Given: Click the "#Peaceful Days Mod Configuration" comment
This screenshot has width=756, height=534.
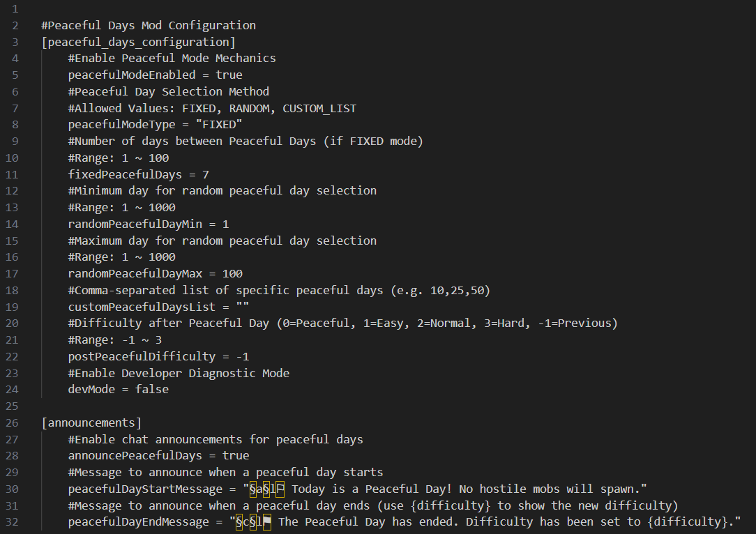Looking at the screenshot, I should [x=149, y=25].
